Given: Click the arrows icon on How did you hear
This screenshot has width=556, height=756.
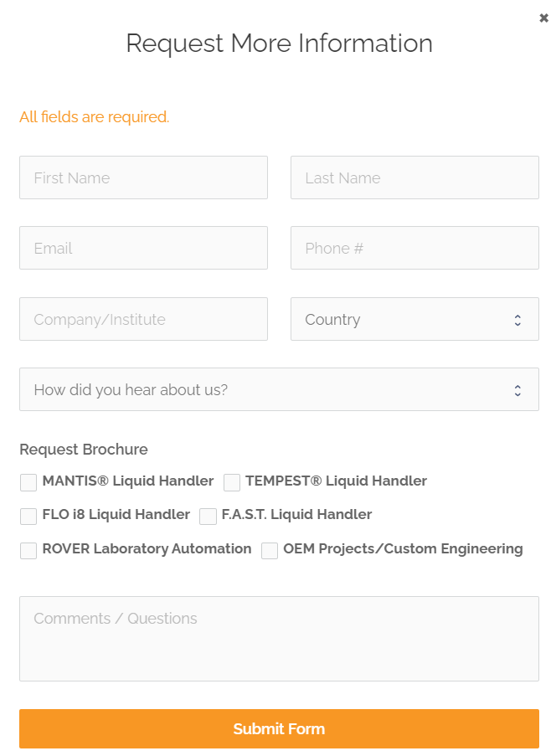Looking at the screenshot, I should (517, 390).
